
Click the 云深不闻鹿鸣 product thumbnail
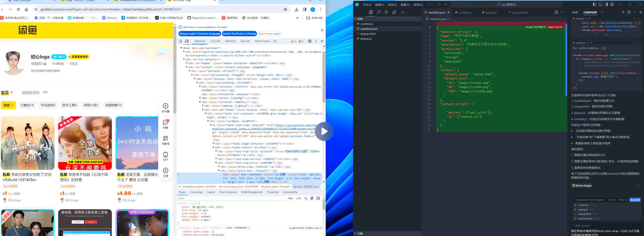tap(85, 143)
